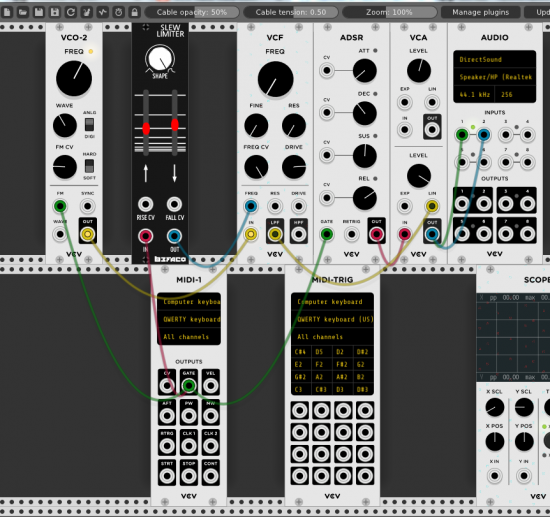Click the ADSR ATT knob
Screen dimensions: 550x517
(x=365, y=70)
